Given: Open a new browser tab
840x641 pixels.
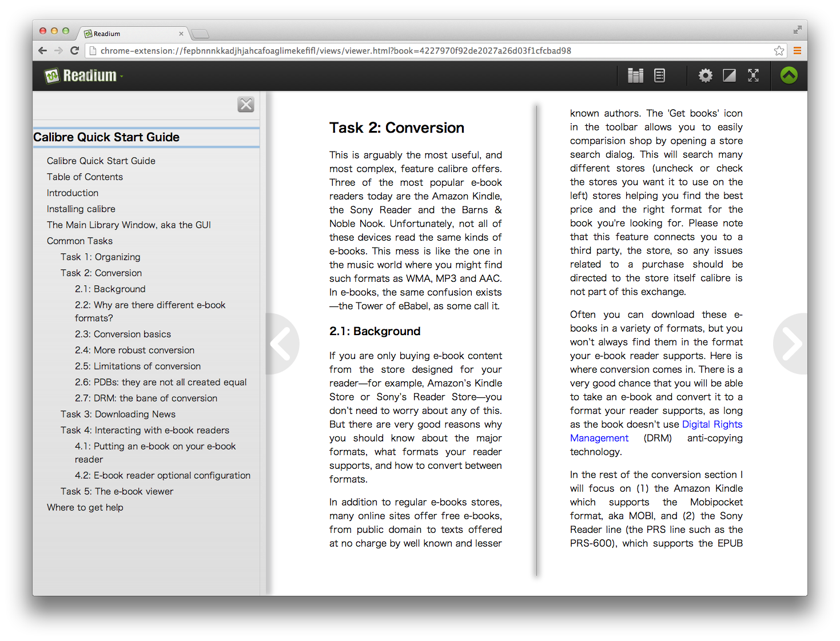Looking at the screenshot, I should pos(200,34).
